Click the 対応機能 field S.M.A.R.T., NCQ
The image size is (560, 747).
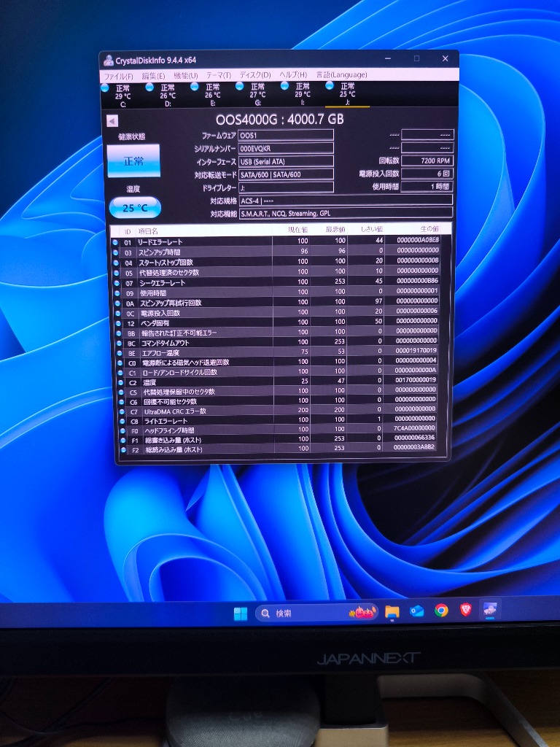coord(346,214)
